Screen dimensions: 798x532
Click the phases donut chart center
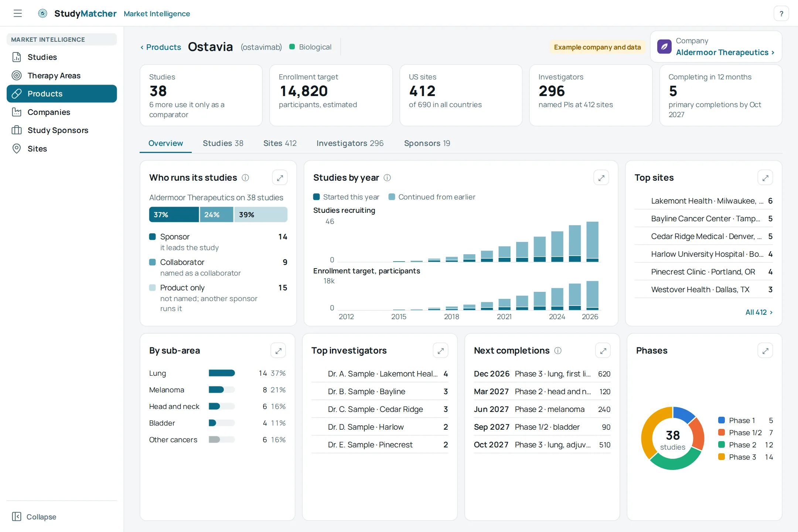tap(672, 439)
